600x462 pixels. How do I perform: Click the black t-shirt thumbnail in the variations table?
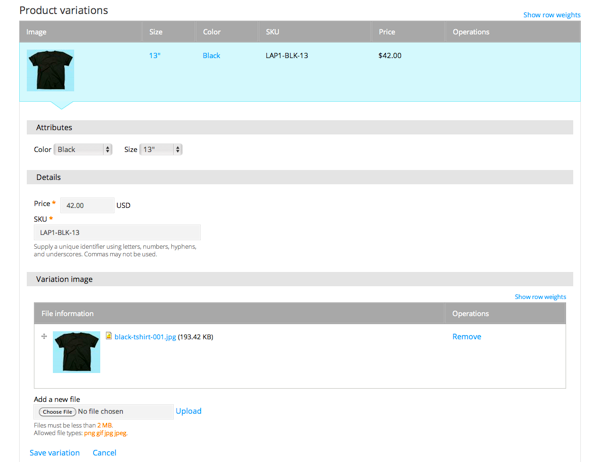[51, 70]
